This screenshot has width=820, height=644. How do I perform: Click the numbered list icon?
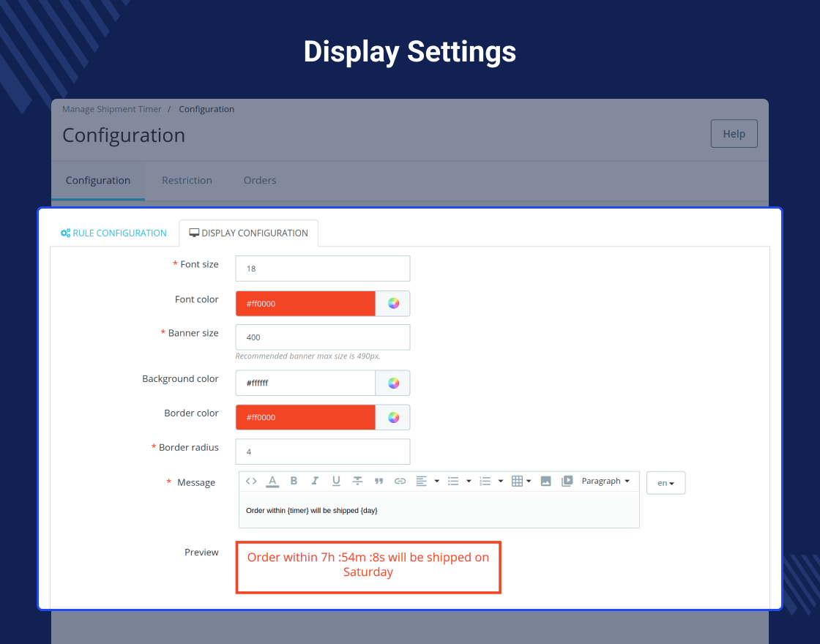click(485, 481)
